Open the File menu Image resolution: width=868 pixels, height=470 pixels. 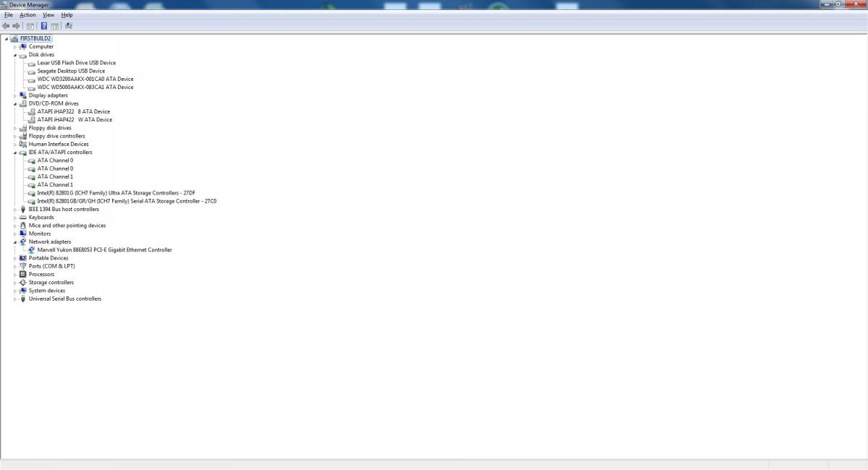coord(8,14)
